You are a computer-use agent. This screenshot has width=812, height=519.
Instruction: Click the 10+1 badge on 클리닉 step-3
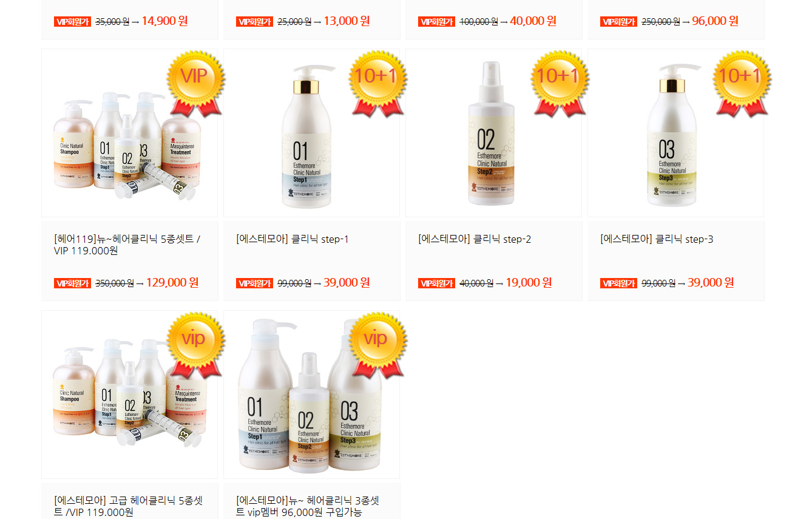click(x=742, y=83)
